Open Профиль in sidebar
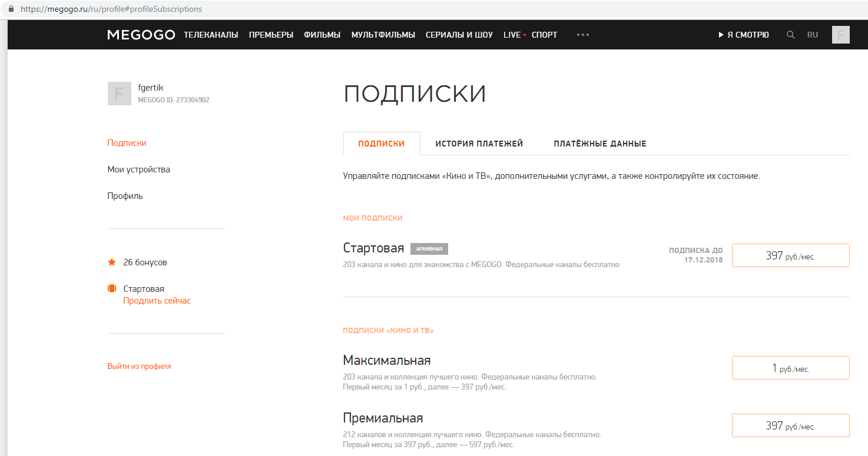 point(125,196)
